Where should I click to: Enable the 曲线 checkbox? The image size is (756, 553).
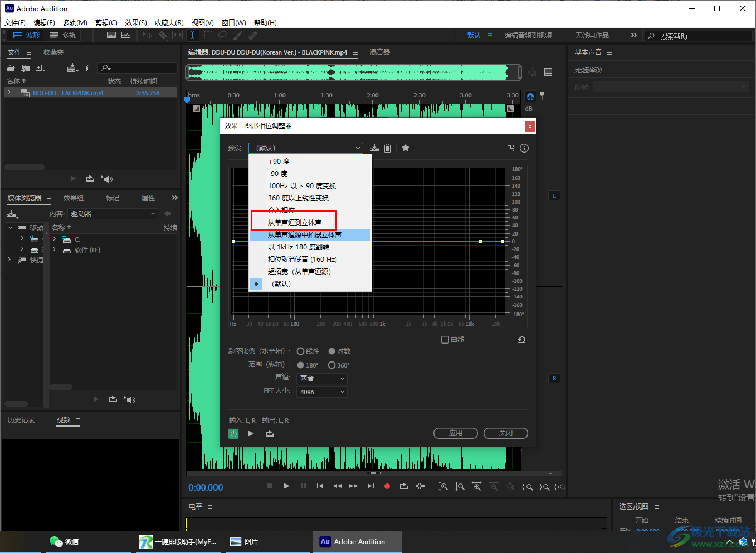[445, 340]
